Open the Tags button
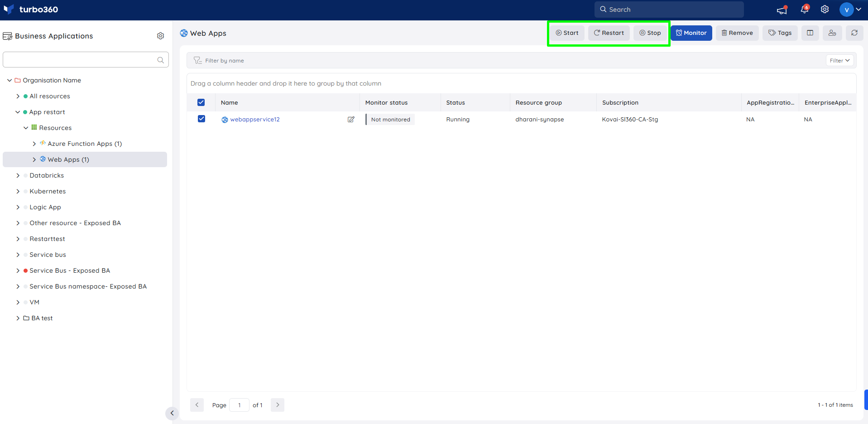Image resolution: width=868 pixels, height=424 pixels. (x=780, y=33)
